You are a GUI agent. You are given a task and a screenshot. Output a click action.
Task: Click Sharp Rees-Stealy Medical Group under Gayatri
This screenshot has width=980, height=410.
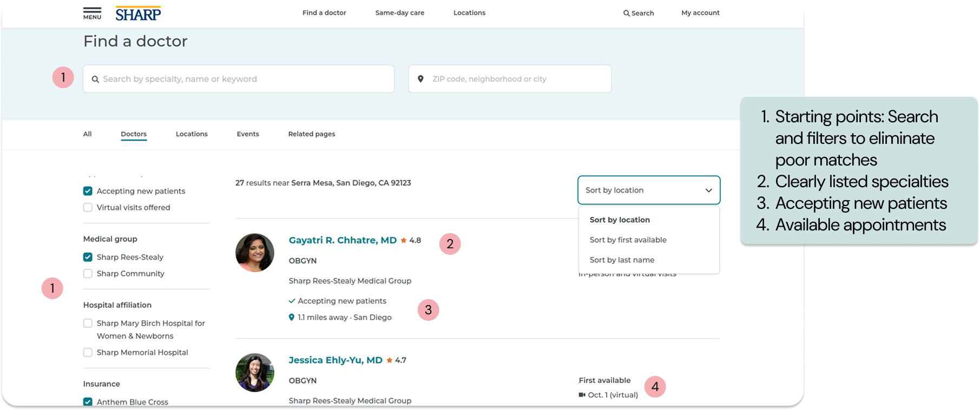point(350,281)
